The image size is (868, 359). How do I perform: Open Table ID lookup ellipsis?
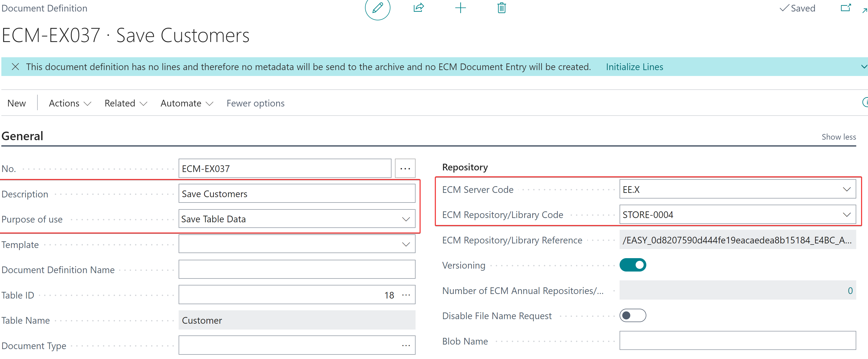406,295
